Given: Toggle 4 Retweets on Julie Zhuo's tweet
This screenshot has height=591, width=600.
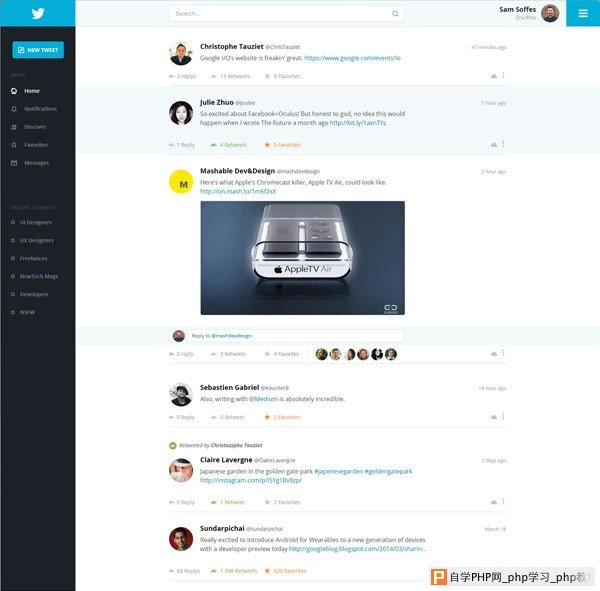Looking at the screenshot, I should (229, 145).
